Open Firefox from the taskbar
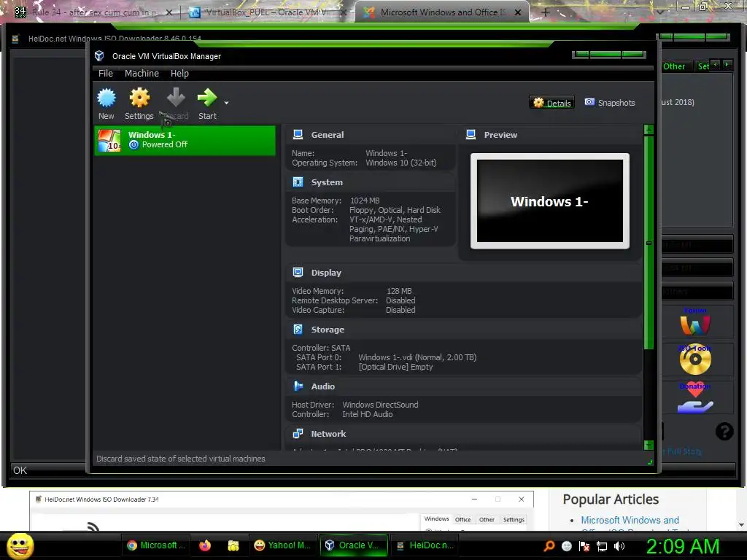 [205, 545]
